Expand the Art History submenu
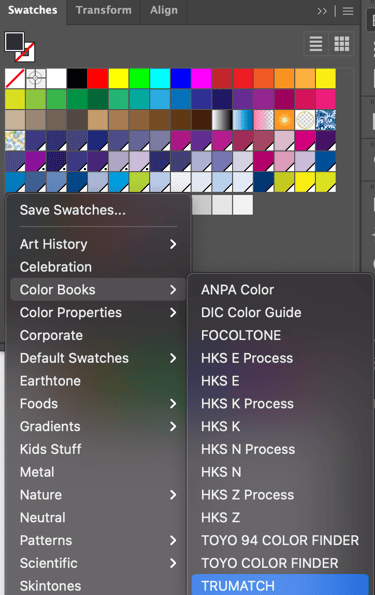The width and height of the screenshot is (375, 595). (x=98, y=244)
